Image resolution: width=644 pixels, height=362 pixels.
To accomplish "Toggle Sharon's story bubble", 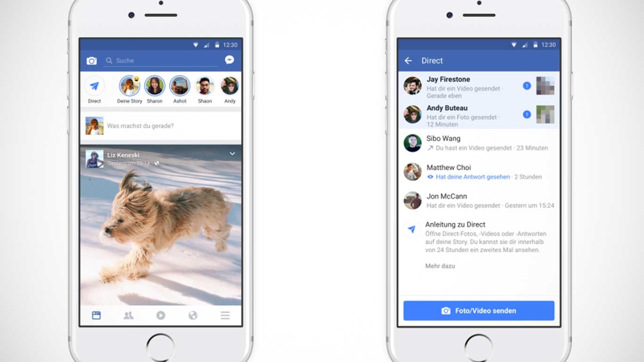I will coord(154,85).
